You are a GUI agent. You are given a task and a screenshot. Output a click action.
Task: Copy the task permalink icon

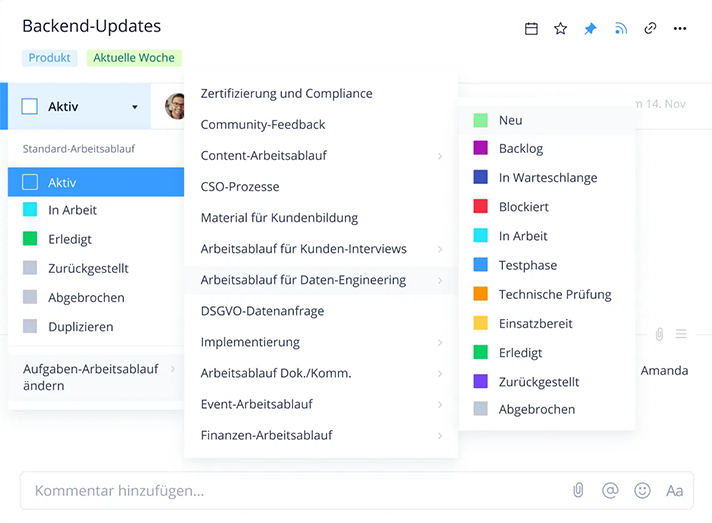[x=650, y=29]
